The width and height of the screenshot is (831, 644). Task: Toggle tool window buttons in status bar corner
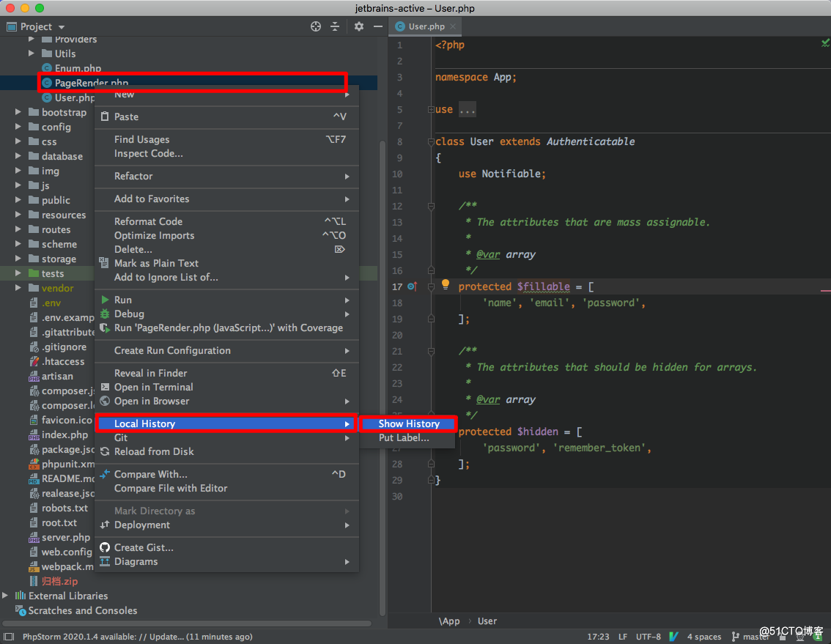[9, 636]
